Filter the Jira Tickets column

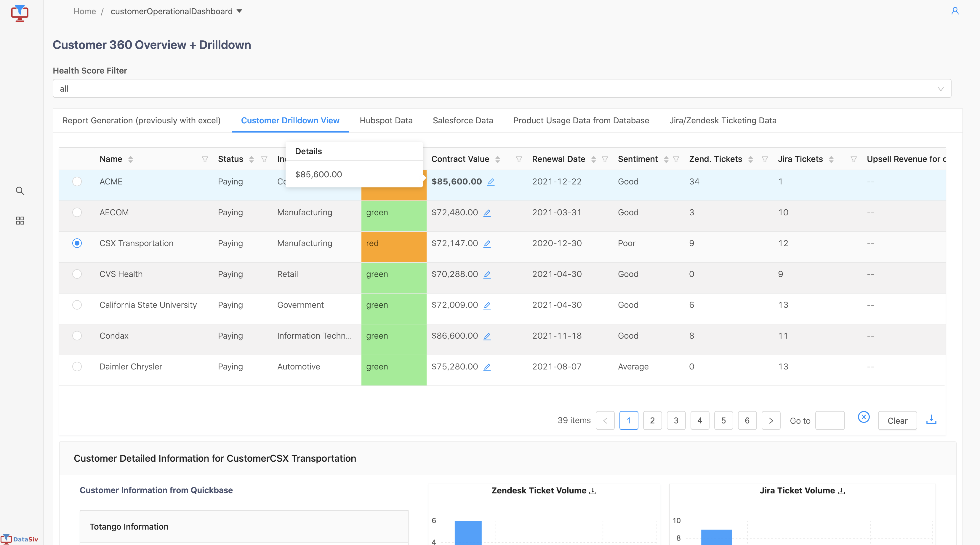point(854,159)
